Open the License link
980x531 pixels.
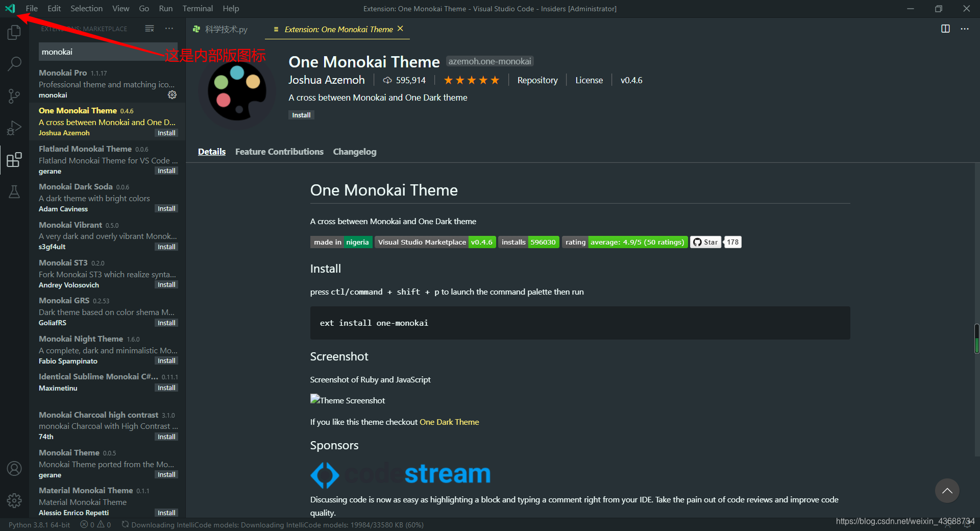tap(589, 80)
